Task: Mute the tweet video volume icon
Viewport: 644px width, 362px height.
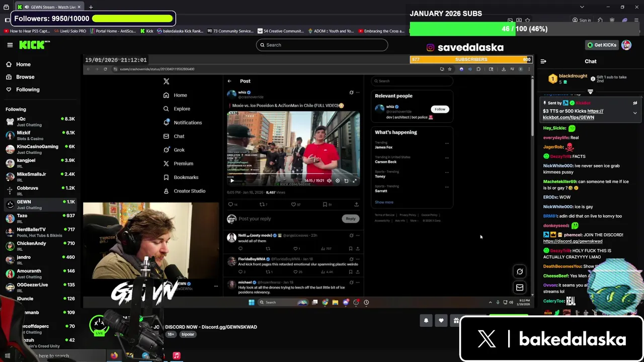Action: [x=329, y=180]
